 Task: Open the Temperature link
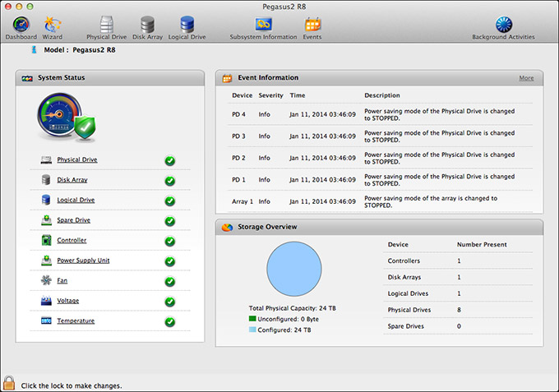click(x=76, y=321)
